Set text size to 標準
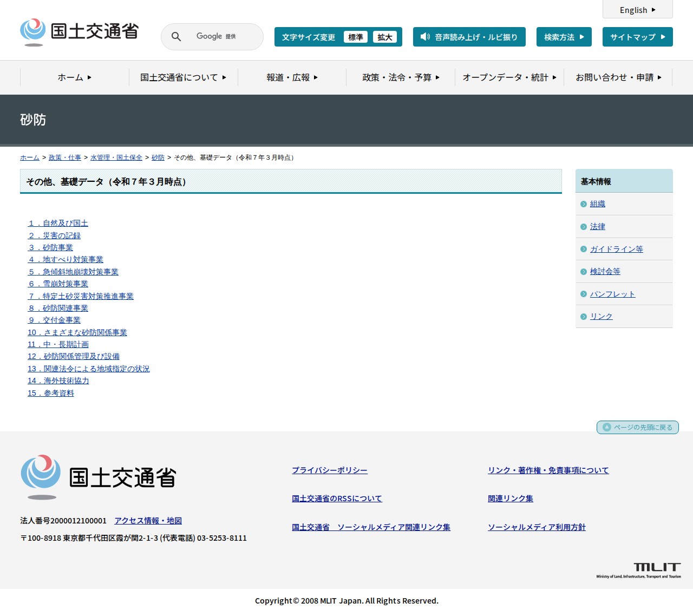This screenshot has width=693, height=616. pos(356,37)
